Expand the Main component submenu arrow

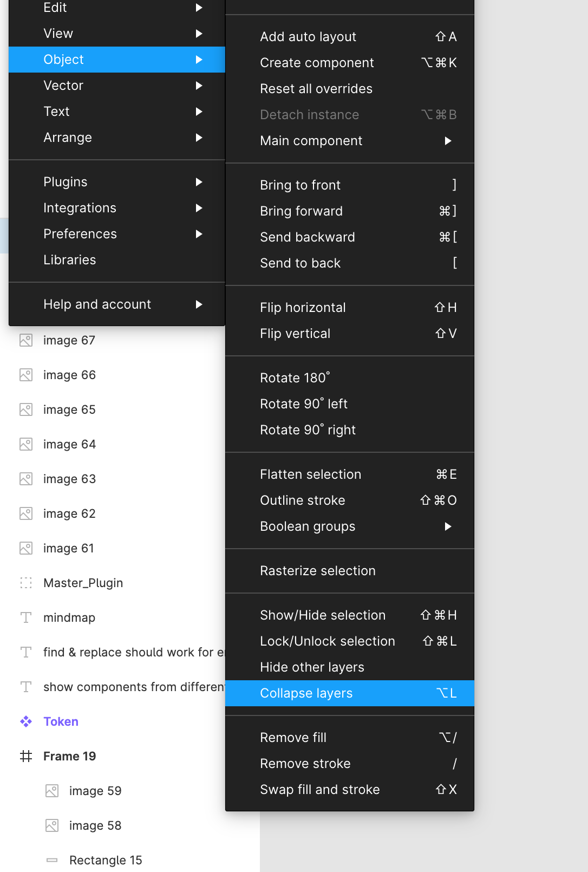point(448,141)
